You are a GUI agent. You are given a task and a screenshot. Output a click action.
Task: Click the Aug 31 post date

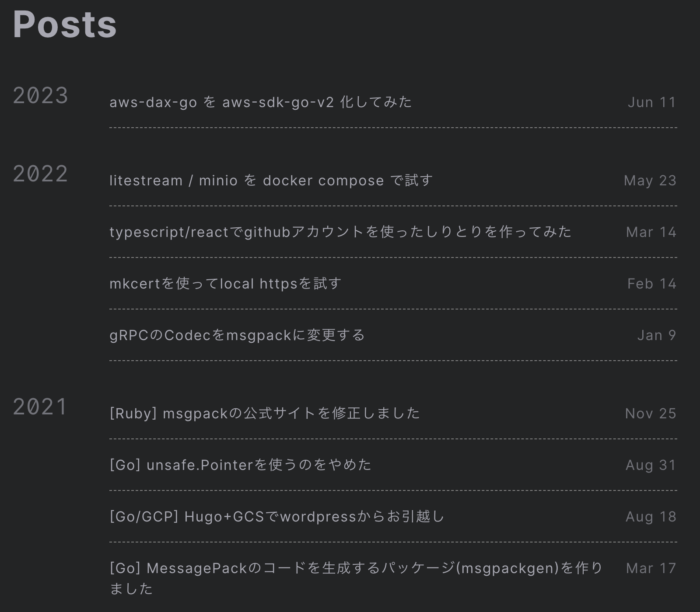651,465
